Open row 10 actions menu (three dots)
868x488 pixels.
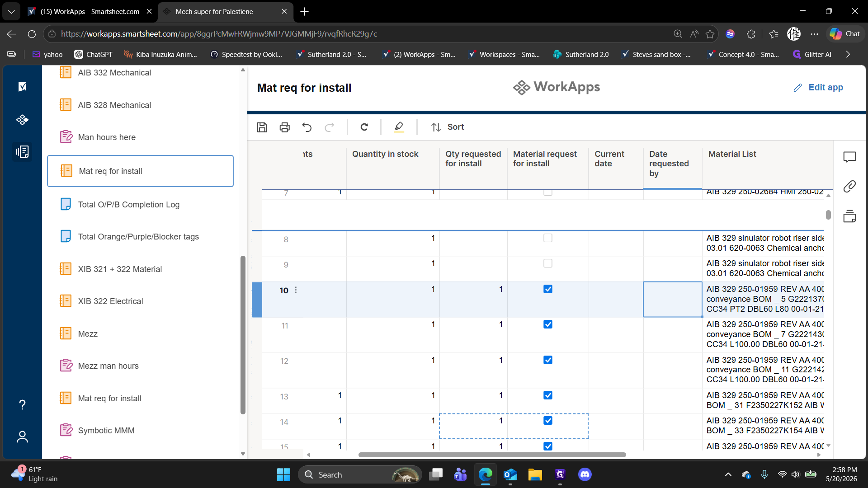coord(296,290)
